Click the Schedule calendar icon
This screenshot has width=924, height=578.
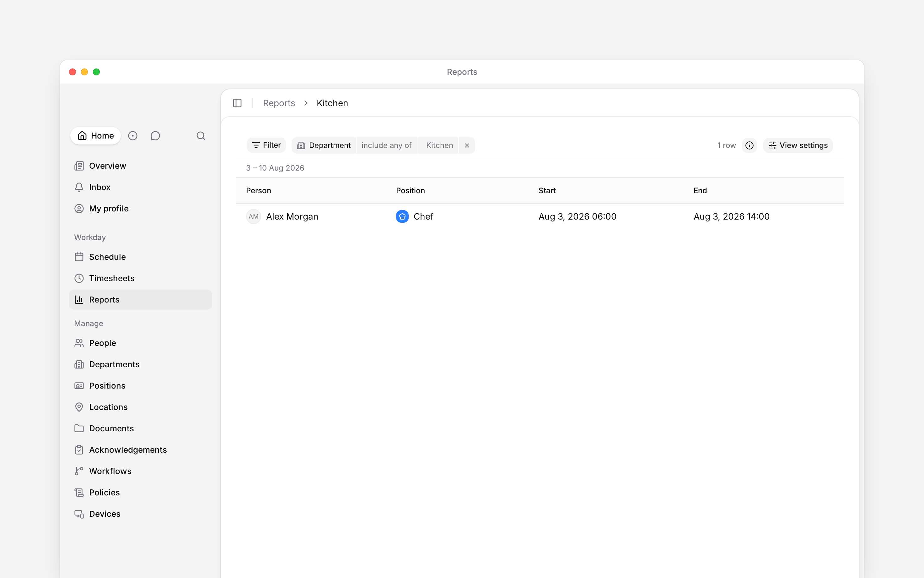click(79, 257)
